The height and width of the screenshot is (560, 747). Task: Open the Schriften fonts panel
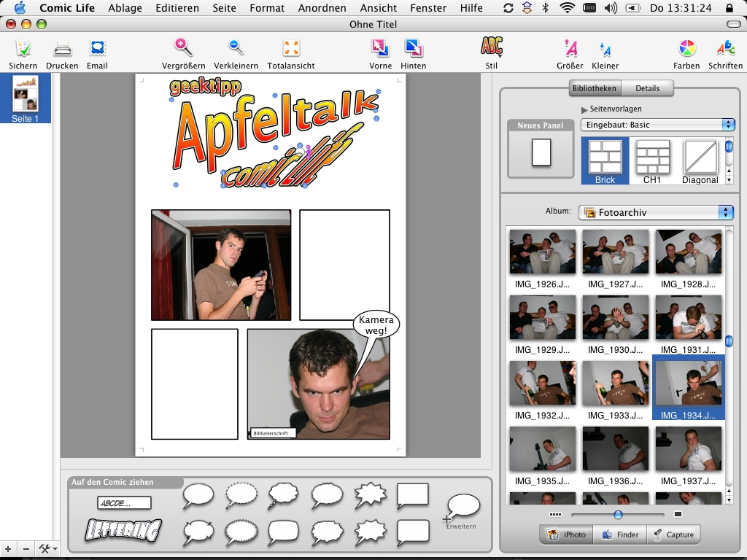726,48
